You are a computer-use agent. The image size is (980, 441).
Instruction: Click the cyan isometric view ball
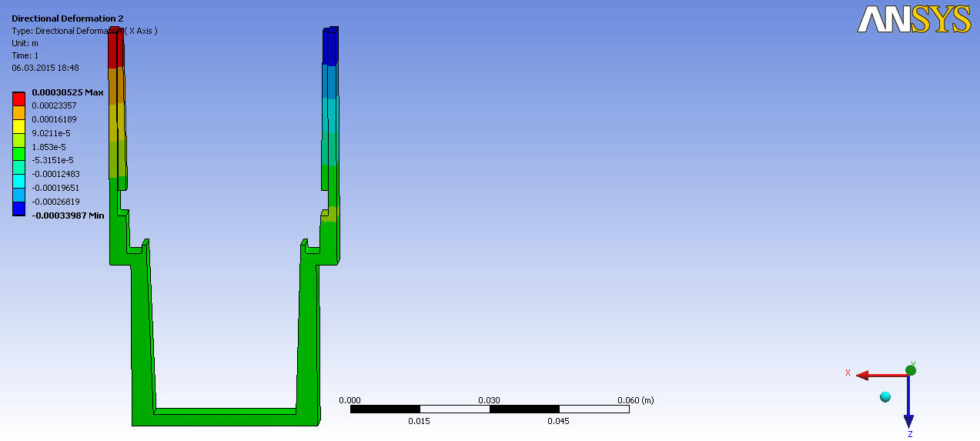tap(885, 396)
